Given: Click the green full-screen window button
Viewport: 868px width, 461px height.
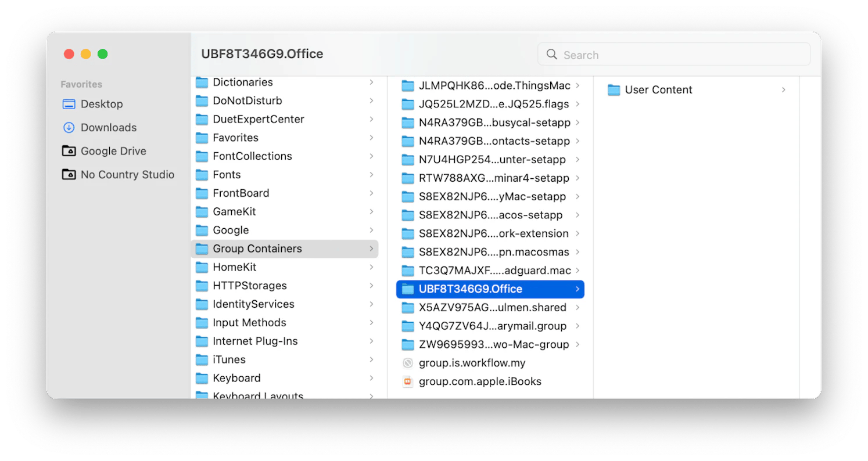Looking at the screenshot, I should pyautogui.click(x=103, y=54).
